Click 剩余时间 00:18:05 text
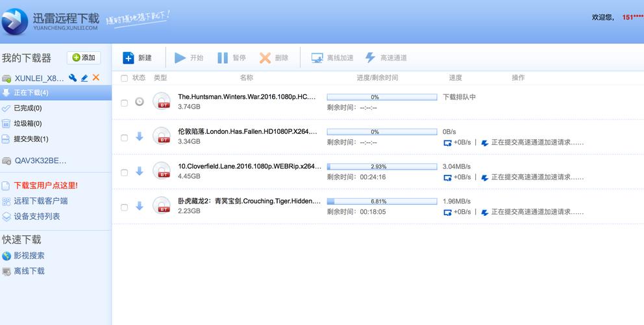 (x=356, y=212)
